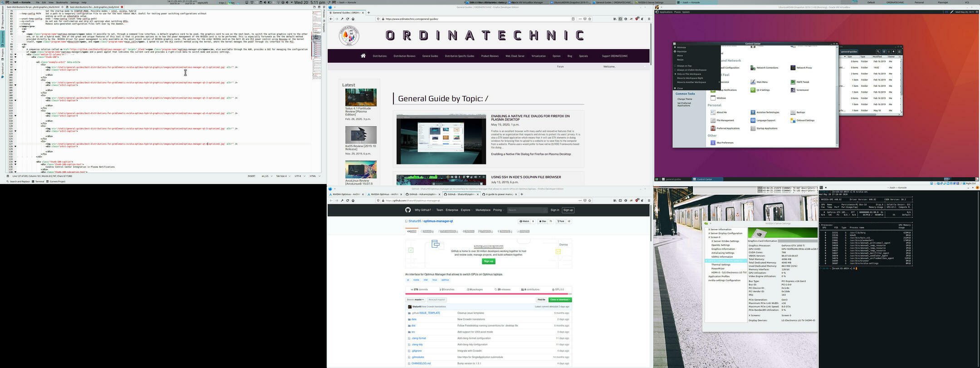This screenshot has width=980, height=368.
Task: Click Control Center vertical scrollbar
Action: pos(837,95)
